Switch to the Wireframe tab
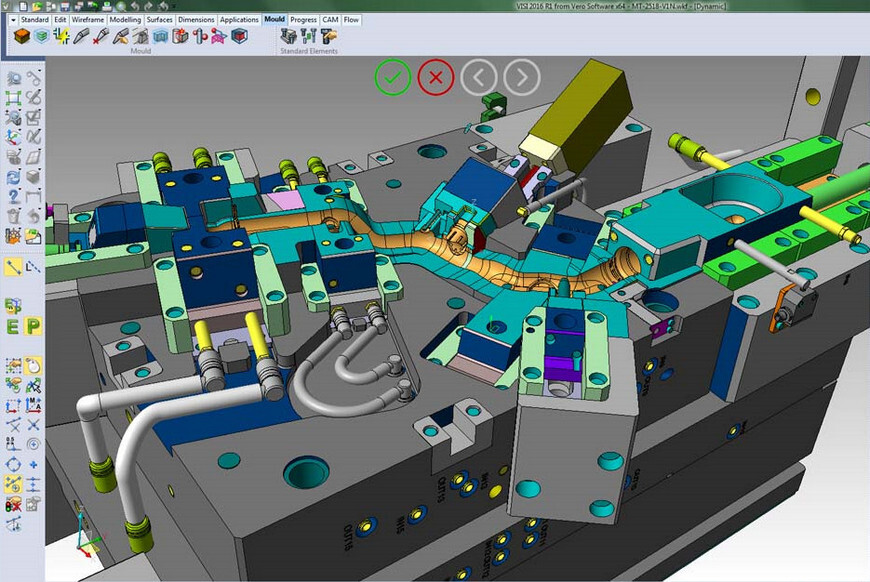Screen dimensions: 870x582 88,19
